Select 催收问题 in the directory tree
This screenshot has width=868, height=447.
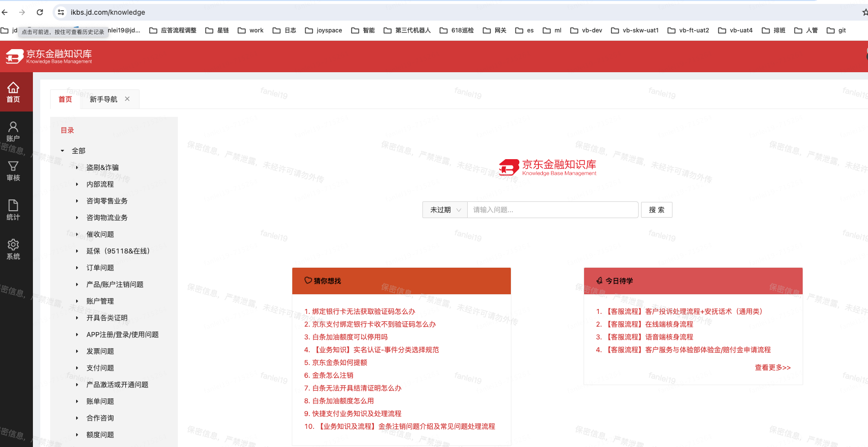click(x=100, y=234)
